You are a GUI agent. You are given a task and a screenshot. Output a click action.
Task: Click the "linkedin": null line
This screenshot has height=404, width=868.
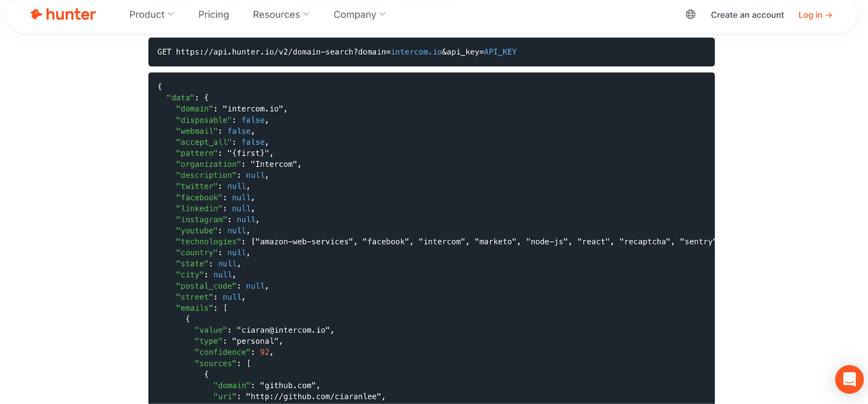(x=215, y=208)
